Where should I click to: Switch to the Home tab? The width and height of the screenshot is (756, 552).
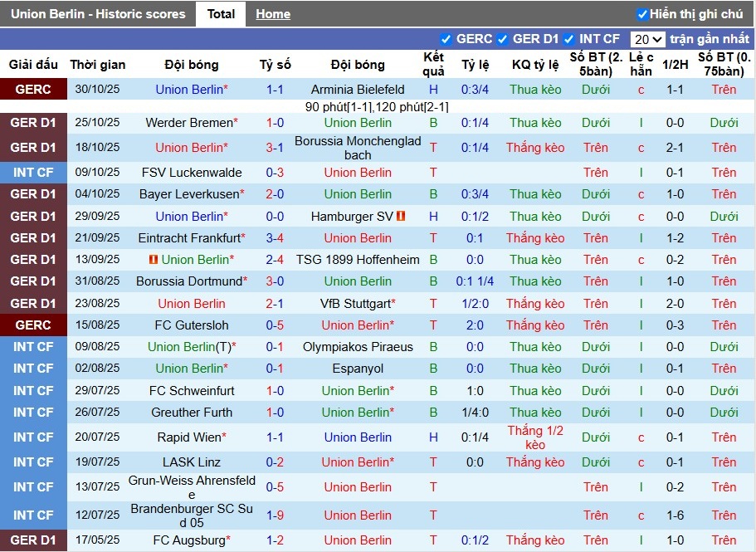273,14
